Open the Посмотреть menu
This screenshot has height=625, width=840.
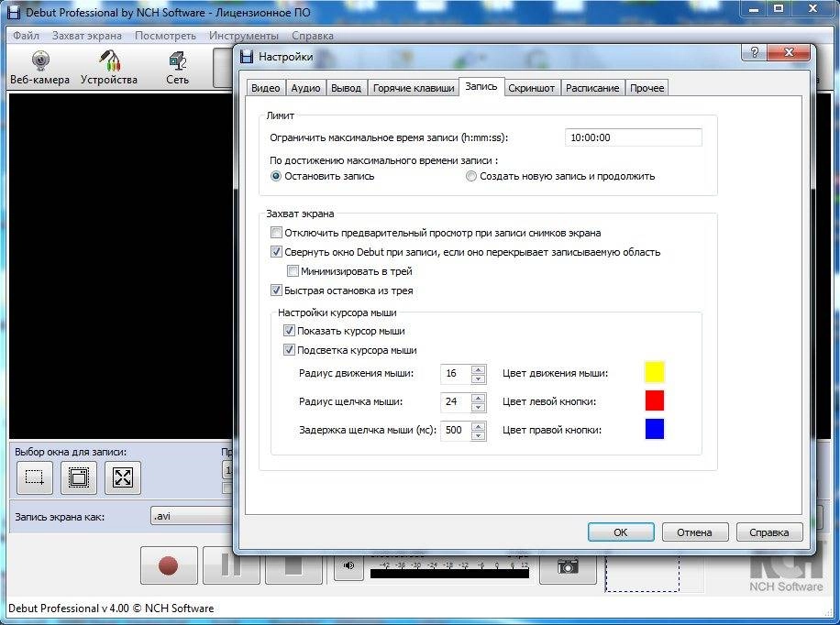pyautogui.click(x=165, y=36)
